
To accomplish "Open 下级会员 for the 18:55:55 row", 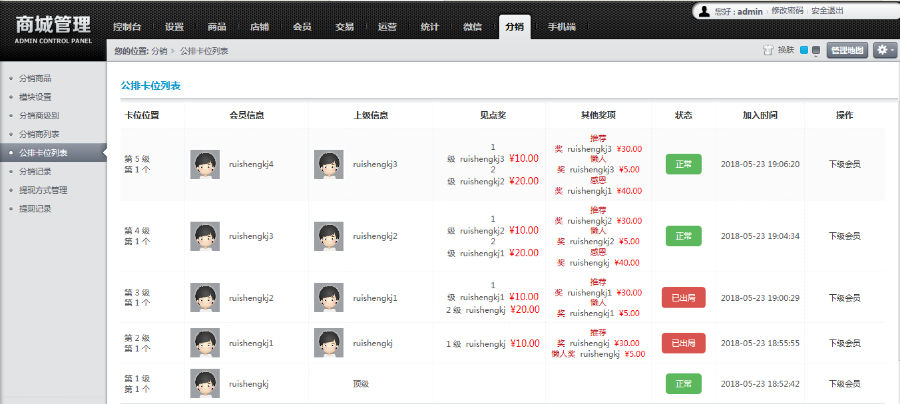I will click(x=844, y=343).
